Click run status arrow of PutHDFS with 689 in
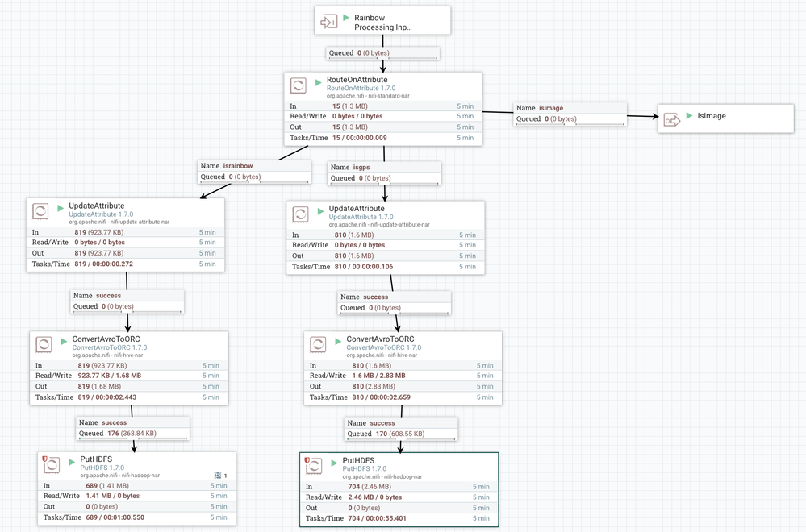 (72, 462)
